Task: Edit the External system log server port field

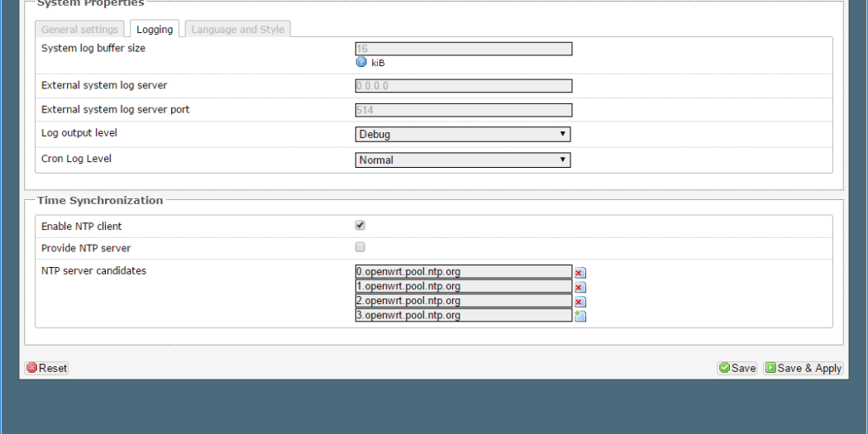Action: [463, 110]
